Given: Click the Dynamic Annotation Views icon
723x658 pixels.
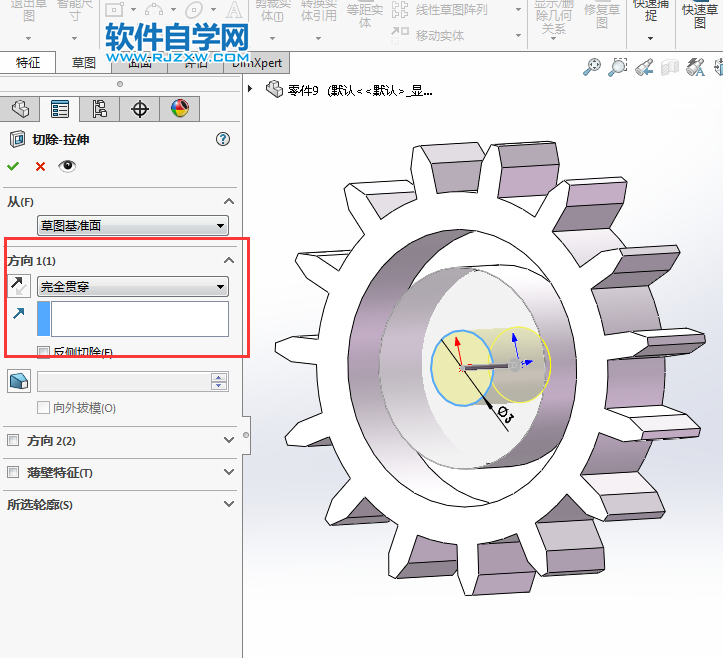Looking at the screenshot, I should pyautogui.click(x=696, y=67).
